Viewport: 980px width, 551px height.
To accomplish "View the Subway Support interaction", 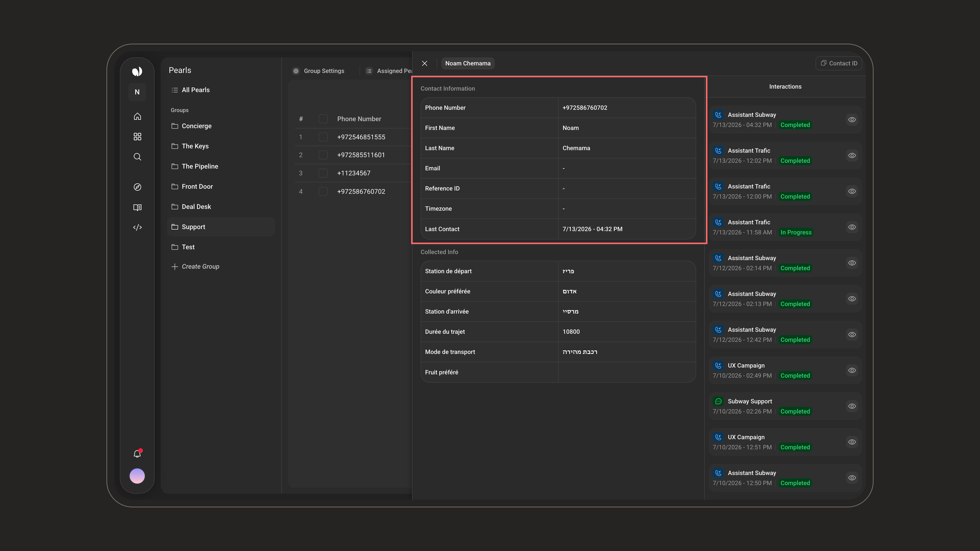I will click(852, 406).
